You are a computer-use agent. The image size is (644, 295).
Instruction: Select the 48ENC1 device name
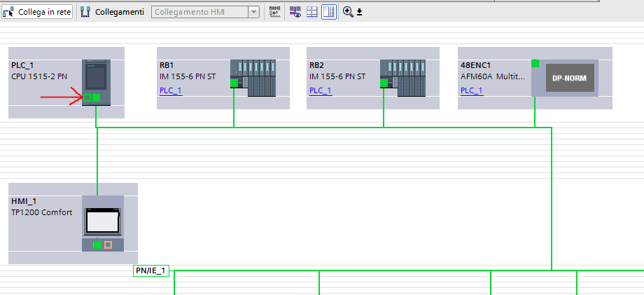click(x=475, y=66)
